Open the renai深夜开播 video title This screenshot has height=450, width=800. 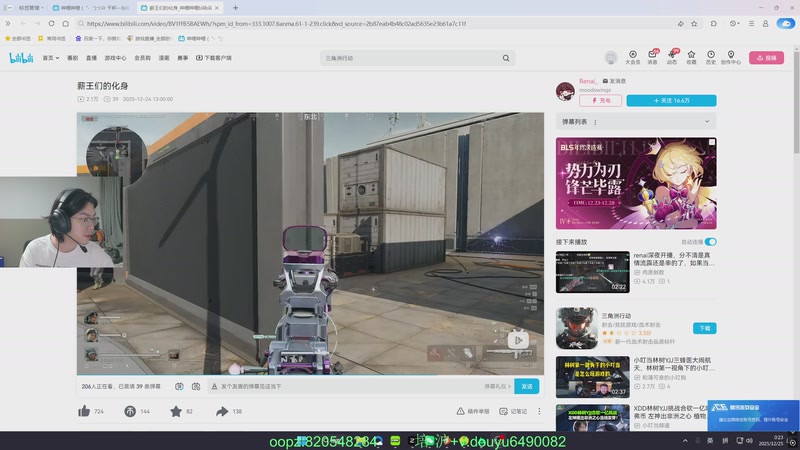(x=673, y=259)
